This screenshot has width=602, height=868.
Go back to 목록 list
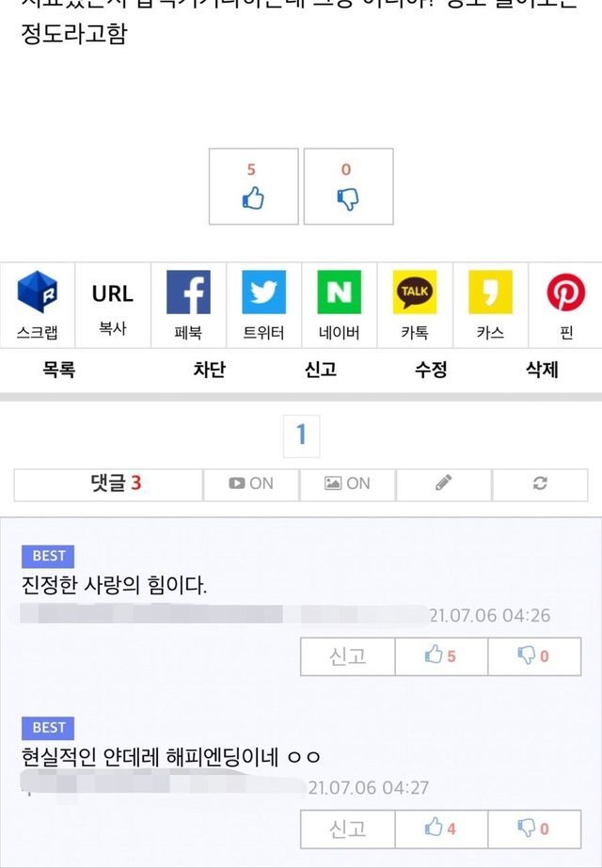(58, 370)
